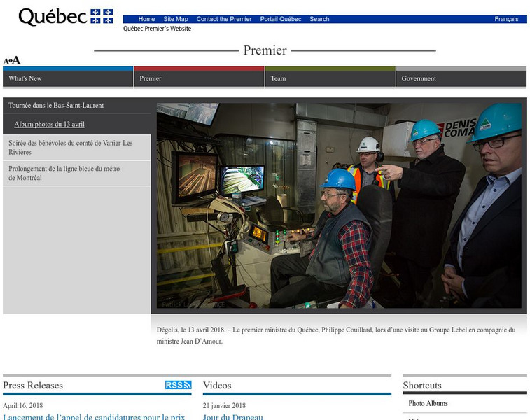Switch the site language to Français
This screenshot has height=420, width=530.
(x=506, y=19)
